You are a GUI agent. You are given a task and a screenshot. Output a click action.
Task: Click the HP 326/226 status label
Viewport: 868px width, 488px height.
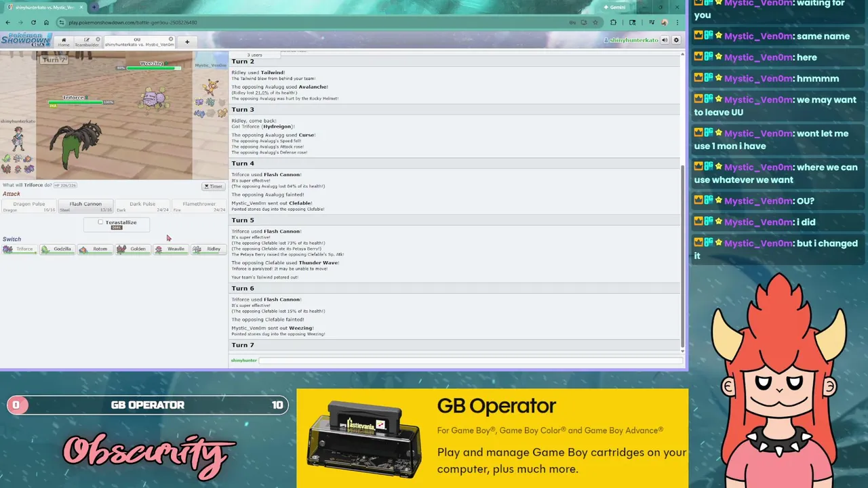coord(65,185)
